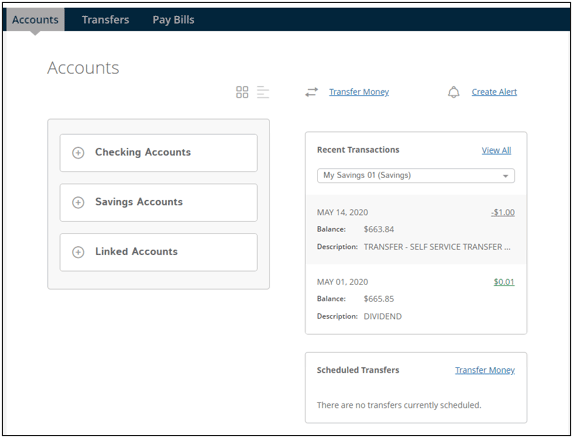Click Transfer Money link near top

[359, 92]
